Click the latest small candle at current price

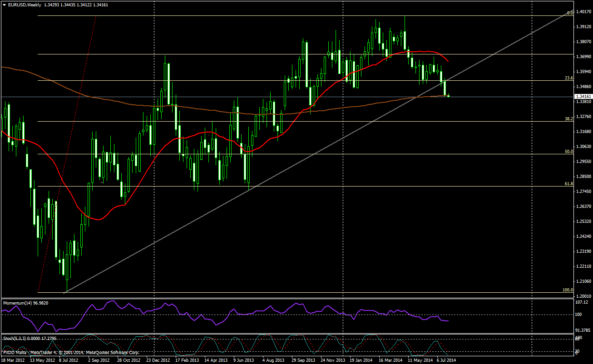pyautogui.click(x=448, y=95)
